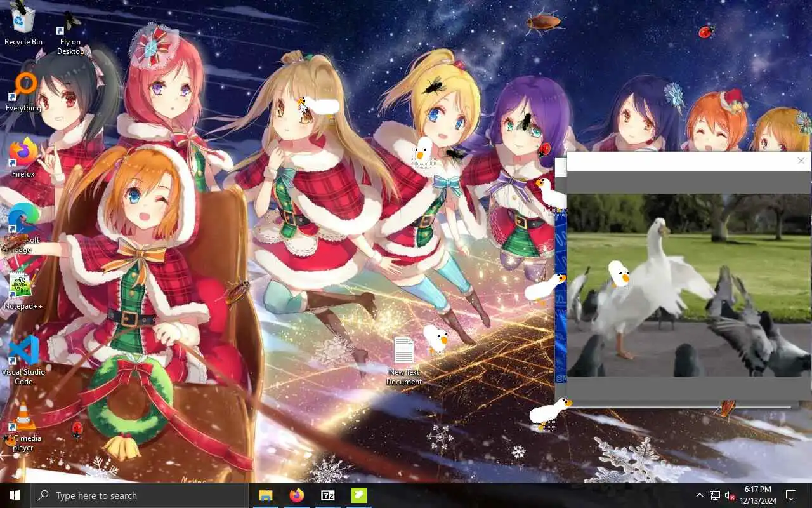Open the Windows Start menu
The width and height of the screenshot is (812, 508).
[15, 495]
